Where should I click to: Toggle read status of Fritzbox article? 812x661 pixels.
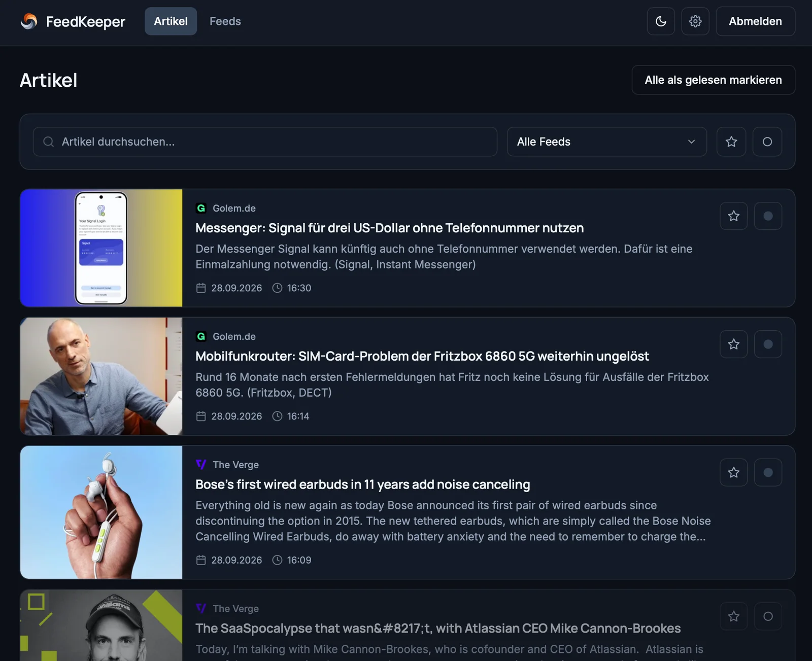pos(768,344)
